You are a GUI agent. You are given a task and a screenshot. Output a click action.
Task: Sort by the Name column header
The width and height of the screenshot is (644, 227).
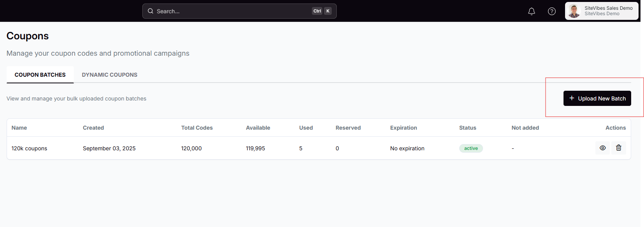point(19,128)
